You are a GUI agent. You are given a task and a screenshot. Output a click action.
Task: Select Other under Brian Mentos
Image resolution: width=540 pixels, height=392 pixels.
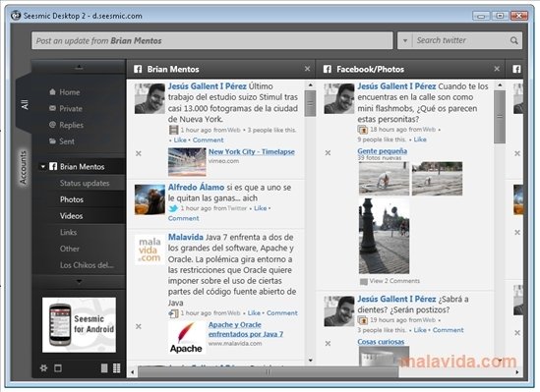coord(70,249)
